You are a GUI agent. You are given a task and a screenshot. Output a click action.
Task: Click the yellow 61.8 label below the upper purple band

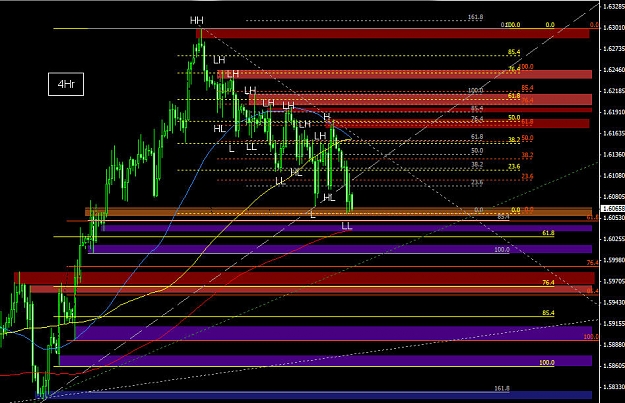pyautogui.click(x=548, y=233)
